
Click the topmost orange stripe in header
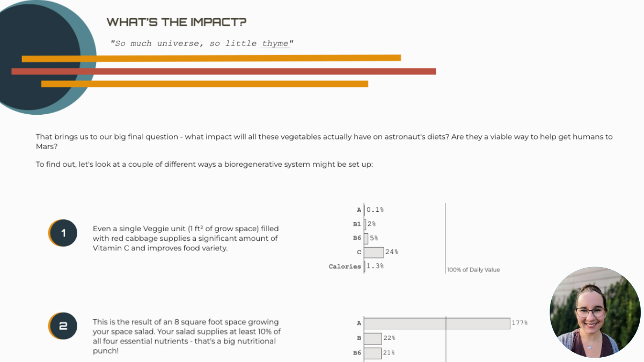pyautogui.click(x=211, y=58)
